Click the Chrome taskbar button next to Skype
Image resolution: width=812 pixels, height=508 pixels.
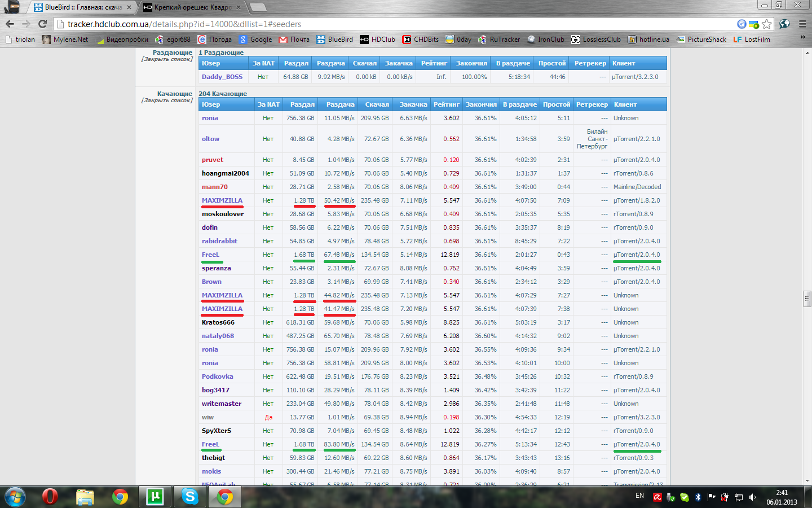tap(225, 497)
